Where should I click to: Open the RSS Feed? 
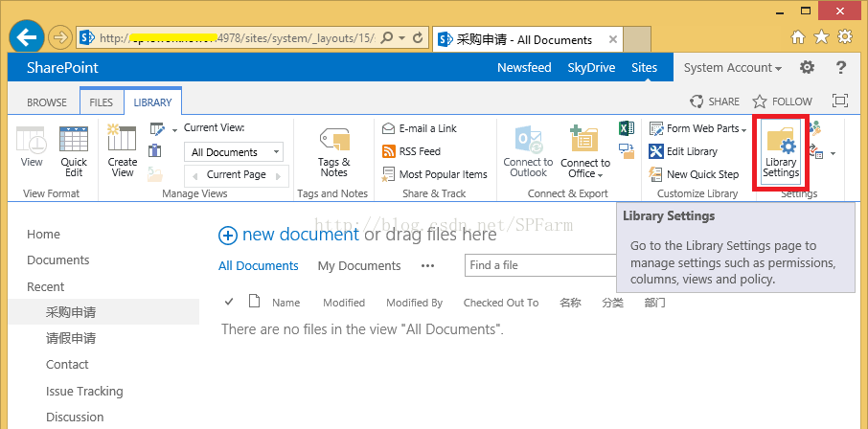pos(411,151)
